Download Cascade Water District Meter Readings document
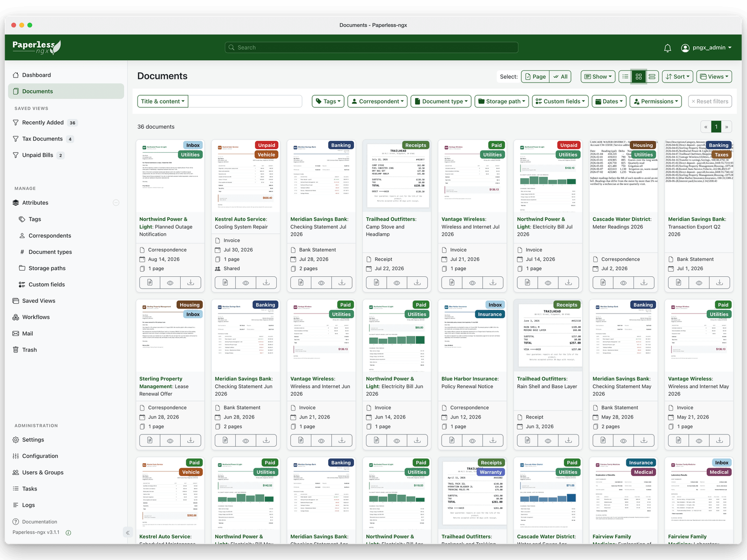 tap(644, 282)
